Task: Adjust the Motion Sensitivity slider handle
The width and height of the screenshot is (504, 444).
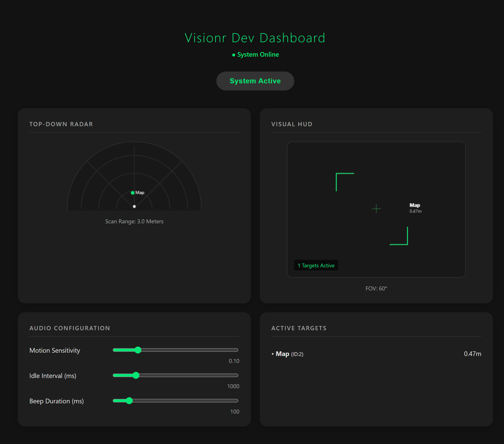Action: (x=138, y=350)
